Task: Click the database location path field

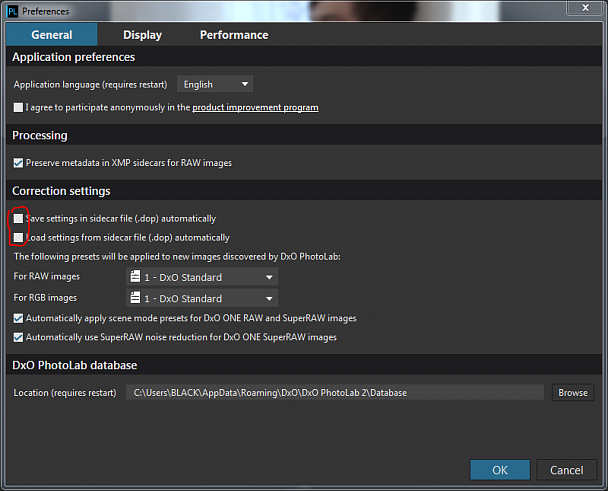Action: (335, 392)
